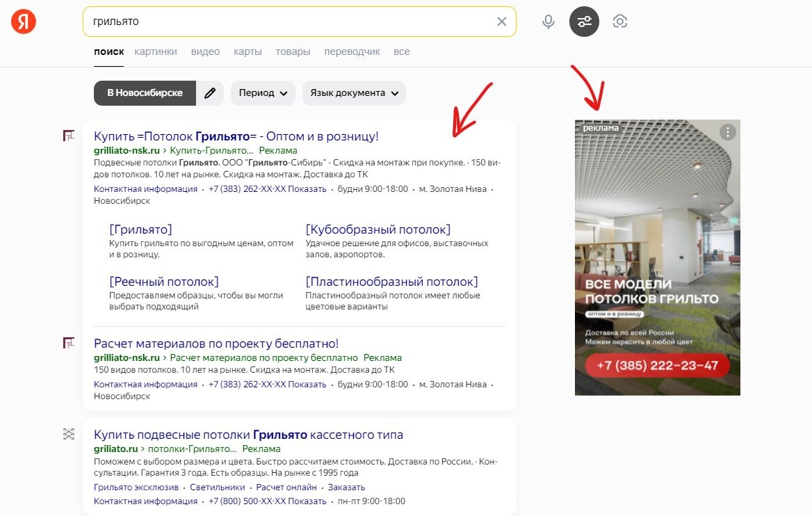812x516 pixels.
Task: Click the search field containing грильято
Action: click(300, 22)
